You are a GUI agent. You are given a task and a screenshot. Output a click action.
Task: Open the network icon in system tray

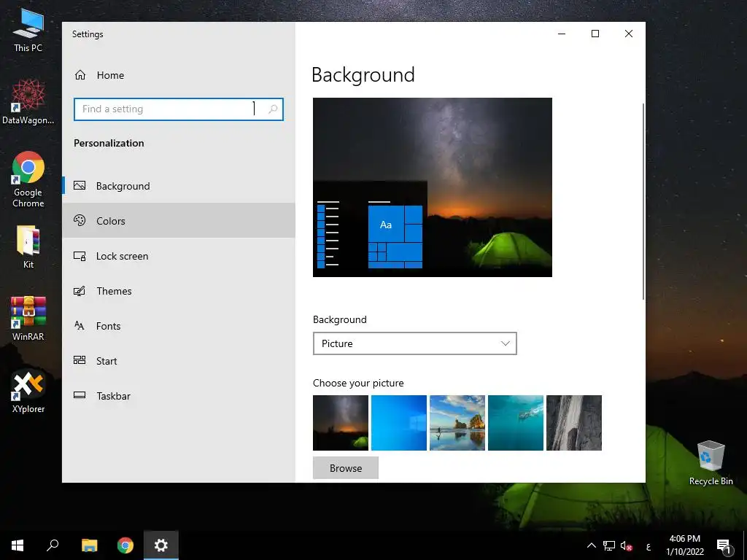609,545
